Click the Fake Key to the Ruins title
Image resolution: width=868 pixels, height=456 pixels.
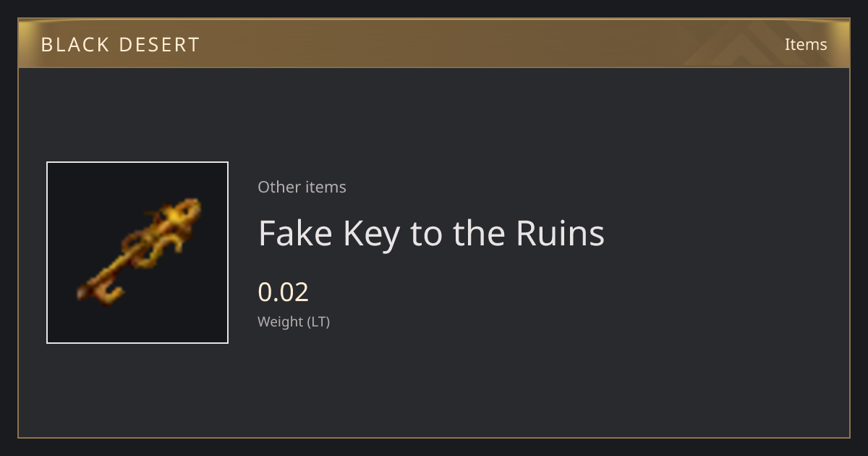[431, 233]
